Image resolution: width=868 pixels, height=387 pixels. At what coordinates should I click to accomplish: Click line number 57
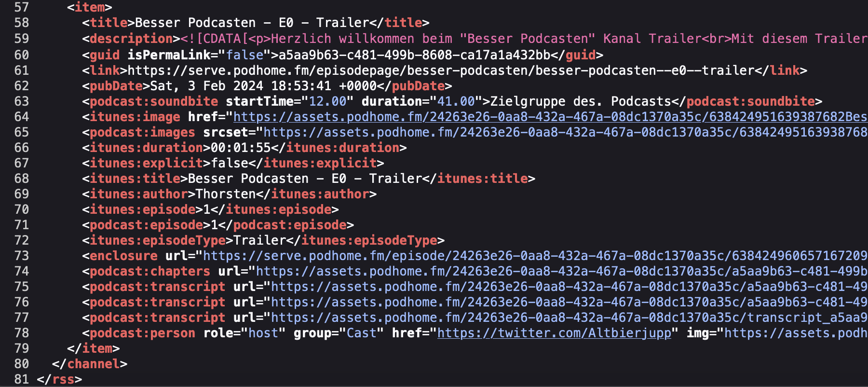pyautogui.click(x=22, y=7)
